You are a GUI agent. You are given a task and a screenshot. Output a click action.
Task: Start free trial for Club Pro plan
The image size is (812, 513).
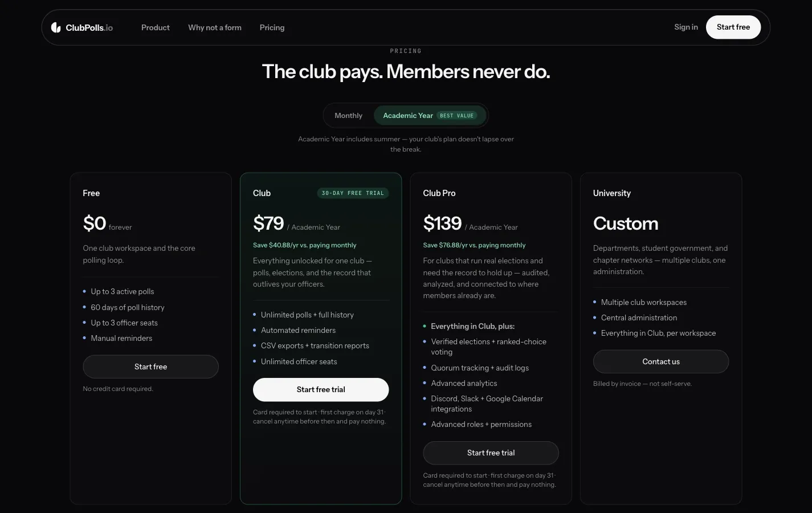click(x=491, y=453)
